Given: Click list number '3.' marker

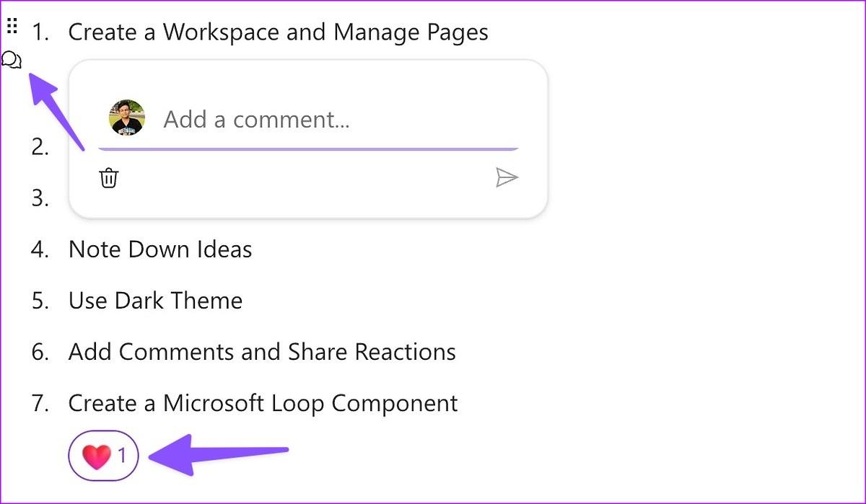Looking at the screenshot, I should pos(40,198).
